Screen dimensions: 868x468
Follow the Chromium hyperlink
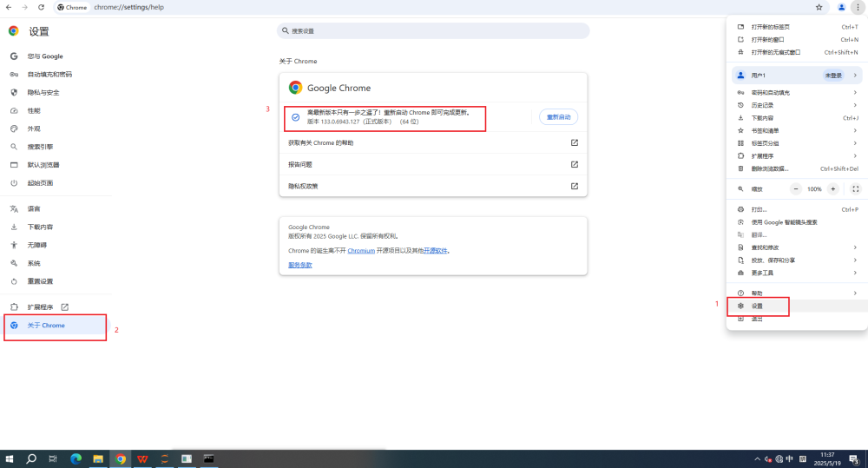361,251
